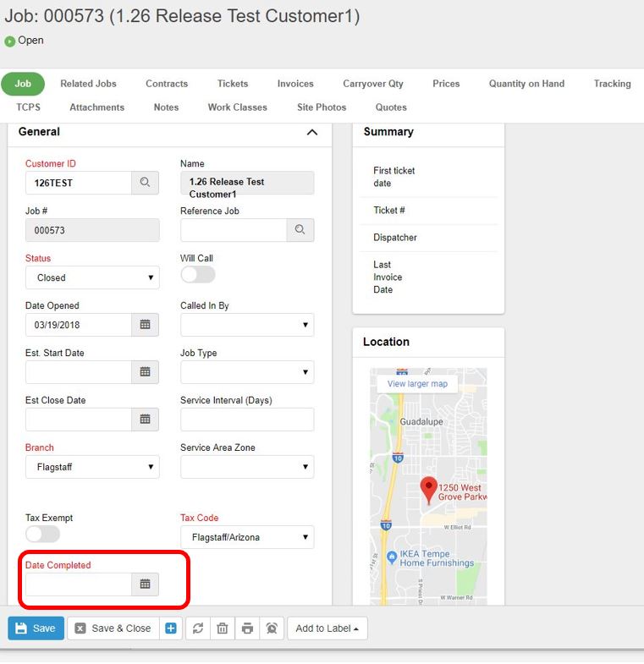
Task: Click the alarm reminder icon
Action: point(272,628)
